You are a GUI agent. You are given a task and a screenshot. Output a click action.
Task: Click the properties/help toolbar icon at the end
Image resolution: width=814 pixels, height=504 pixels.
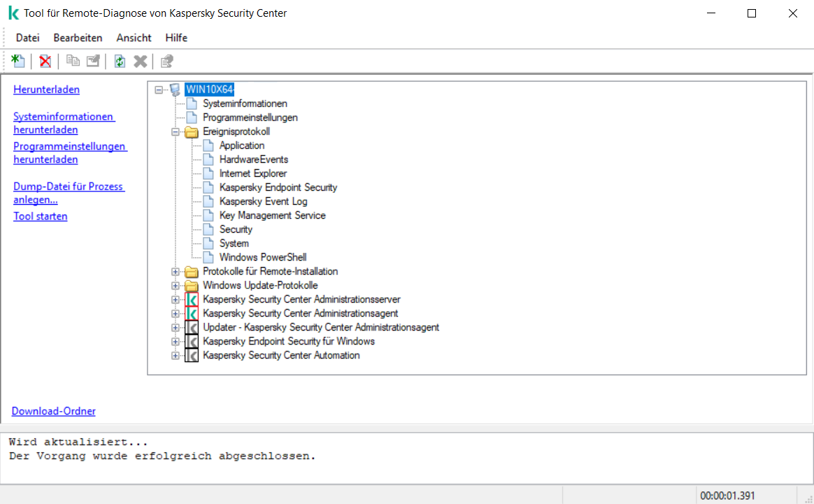pos(166,62)
